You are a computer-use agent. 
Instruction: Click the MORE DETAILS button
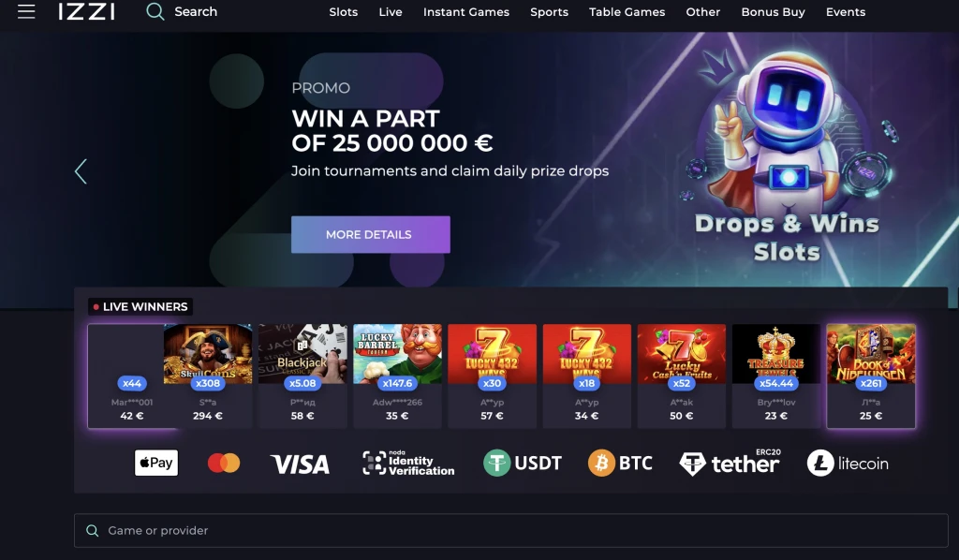click(371, 235)
